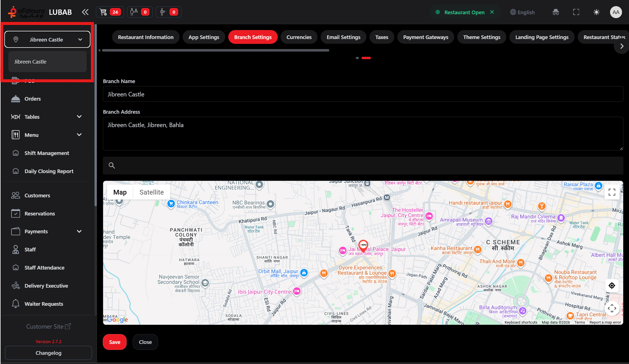Open the cart with 24 pending orders
629x364 pixels.
[x=109, y=12]
